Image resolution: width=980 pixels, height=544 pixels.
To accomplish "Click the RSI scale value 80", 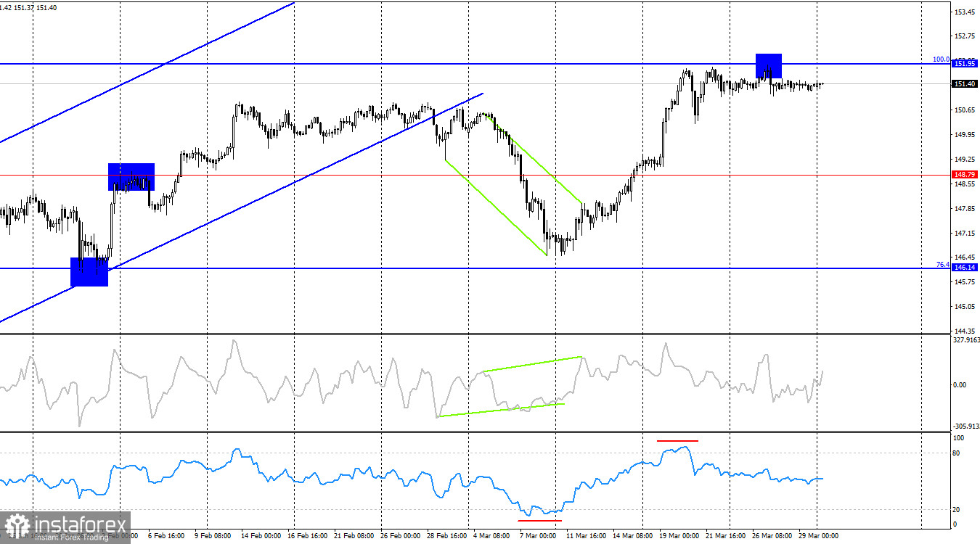I will coord(957,453).
